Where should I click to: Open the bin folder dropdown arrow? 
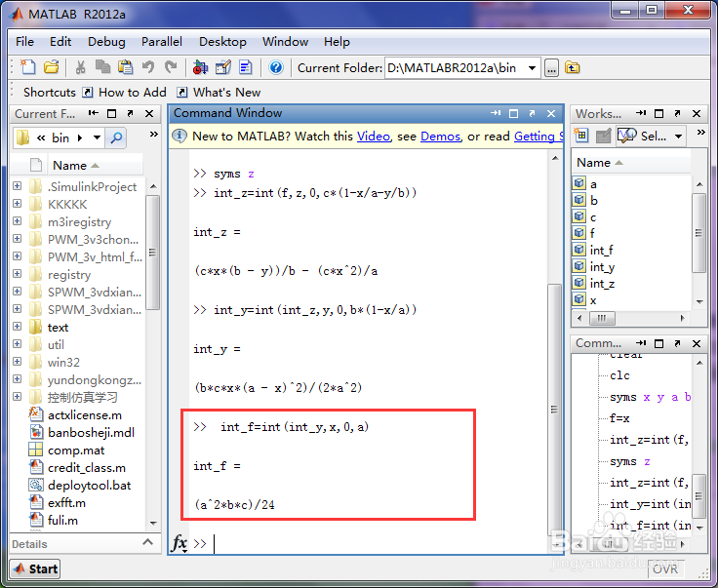[x=98, y=137]
